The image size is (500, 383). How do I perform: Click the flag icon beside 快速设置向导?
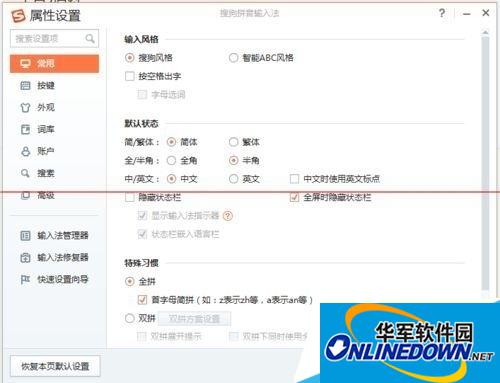pyautogui.click(x=25, y=279)
